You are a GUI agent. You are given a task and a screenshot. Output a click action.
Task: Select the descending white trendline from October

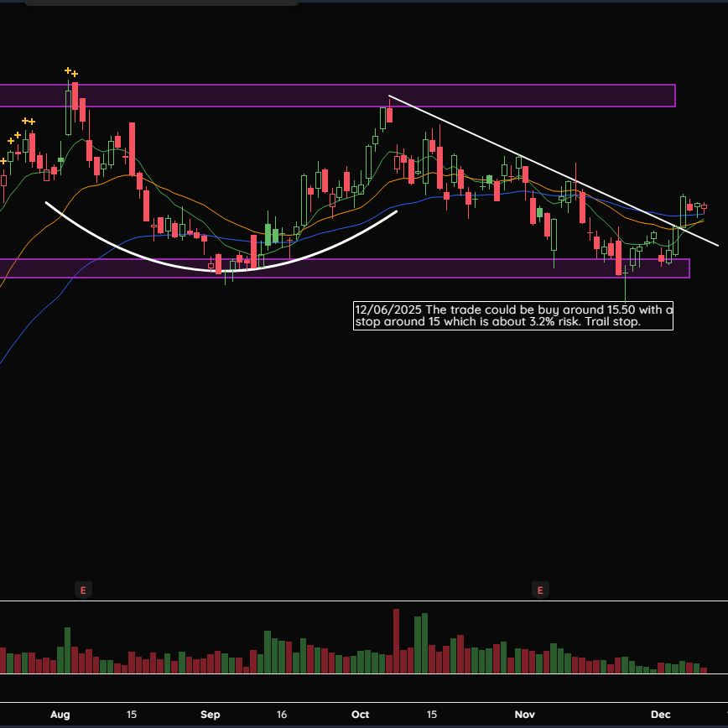553,170
